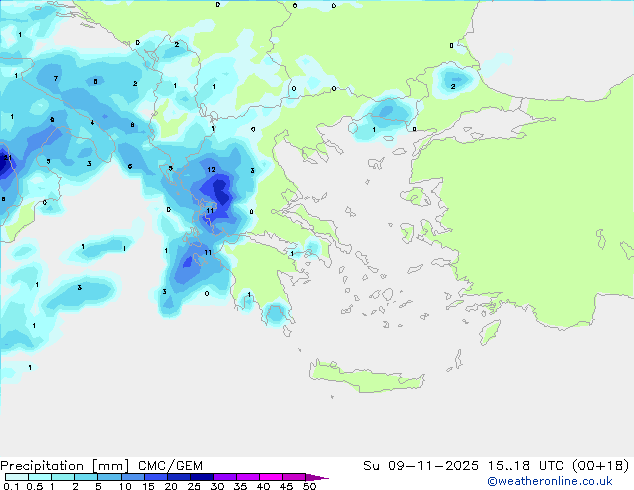Viewport: 634px width, 490px height.
Task: Select the 30–35 mm purple legend swatch
Action: [x=224, y=477]
